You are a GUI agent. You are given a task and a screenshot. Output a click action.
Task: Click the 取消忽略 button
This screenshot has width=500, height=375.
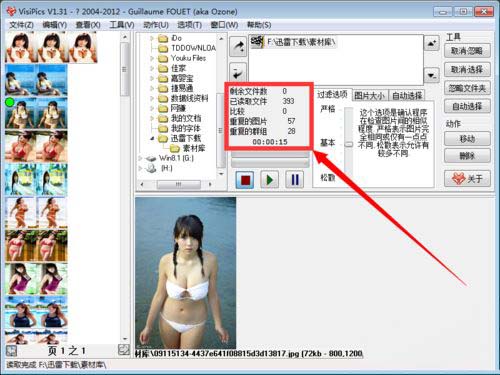[467, 51]
